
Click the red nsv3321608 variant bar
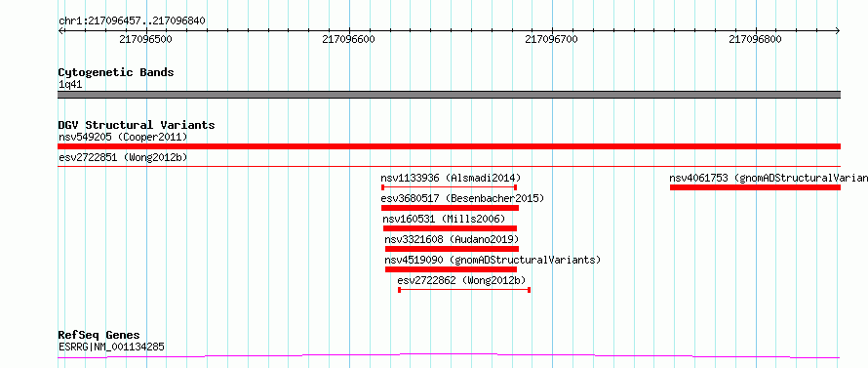(452, 249)
